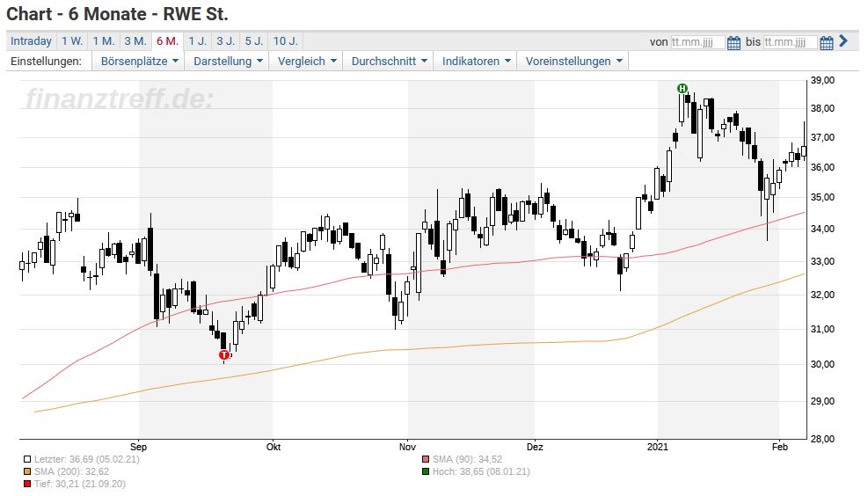Click the red T low marker on chart
This screenshot has height=496, width=868.
coord(223,354)
